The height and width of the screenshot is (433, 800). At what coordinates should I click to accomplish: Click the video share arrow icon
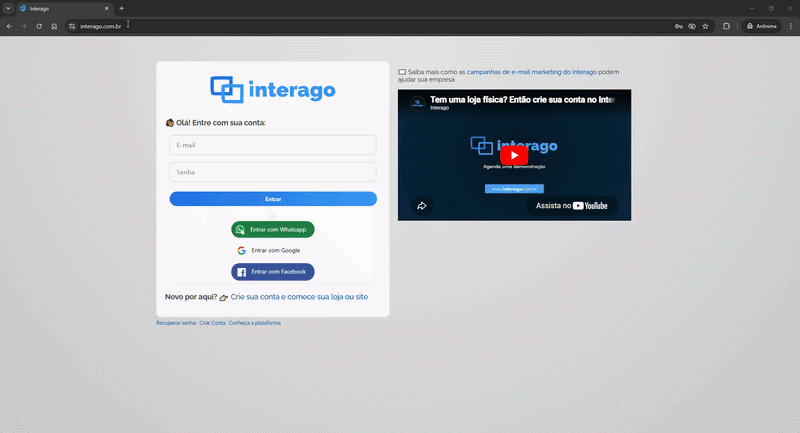(x=422, y=206)
